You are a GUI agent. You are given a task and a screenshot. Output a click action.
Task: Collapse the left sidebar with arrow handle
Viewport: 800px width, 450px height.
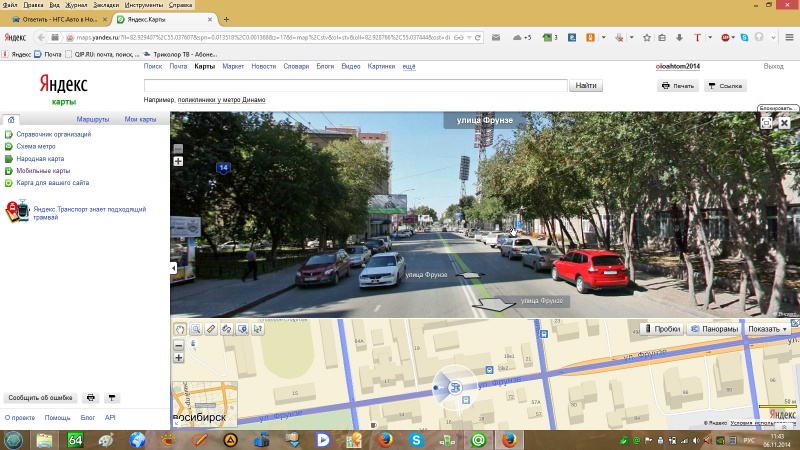point(174,268)
